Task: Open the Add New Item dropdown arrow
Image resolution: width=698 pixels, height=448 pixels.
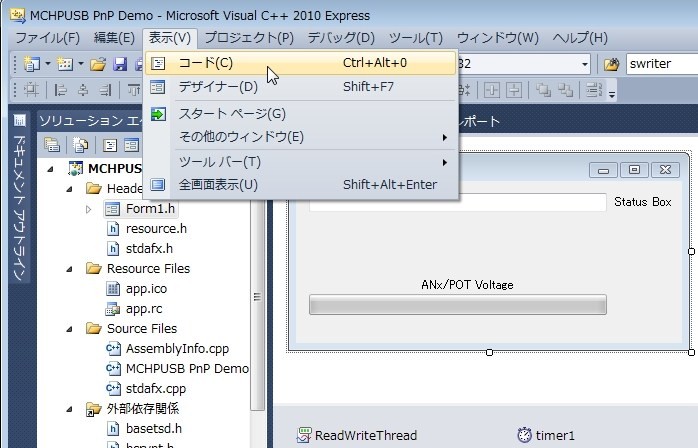Action: 81,64
